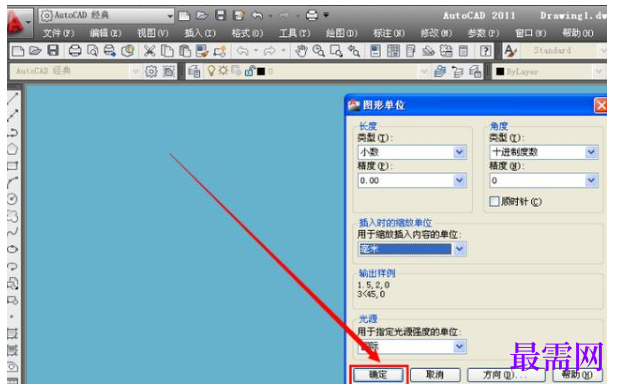Click the Layer Previous icon

click(457, 71)
